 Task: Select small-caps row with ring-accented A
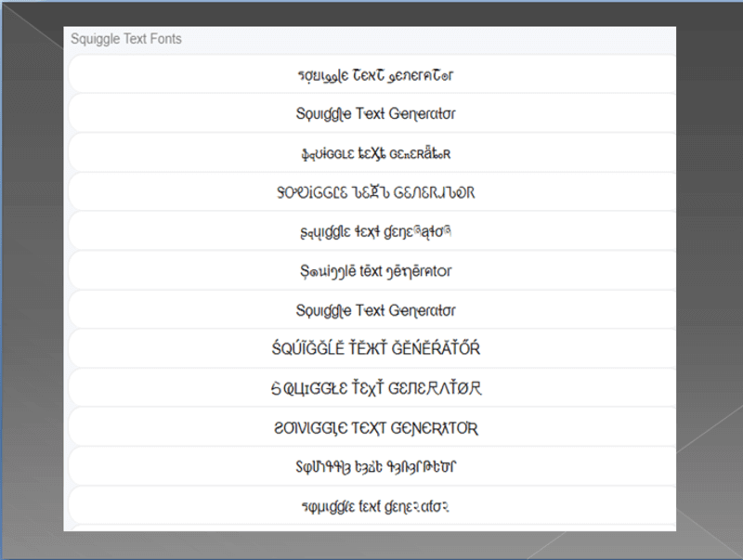(372, 153)
